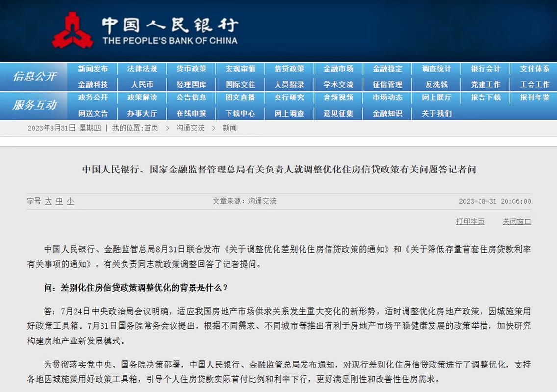This screenshot has width=557, height=392.
Task: Open 意见征集 link
Action: tap(338, 113)
